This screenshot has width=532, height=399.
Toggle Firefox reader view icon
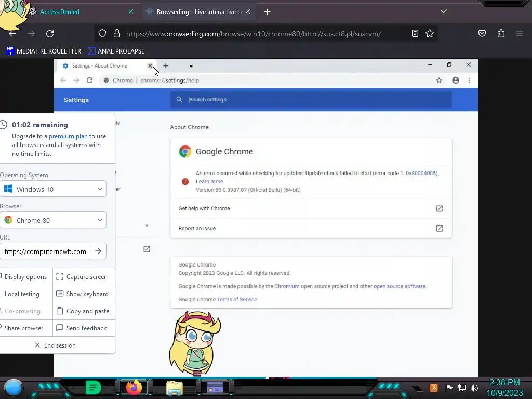click(x=415, y=33)
